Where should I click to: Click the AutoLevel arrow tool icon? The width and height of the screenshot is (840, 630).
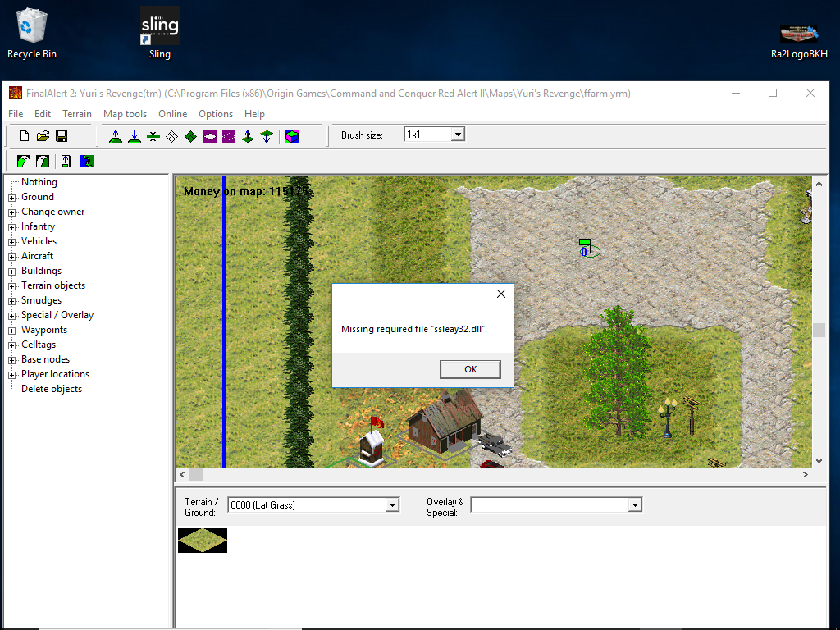coord(66,162)
